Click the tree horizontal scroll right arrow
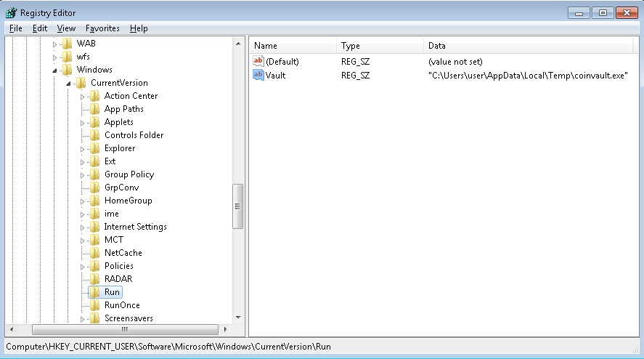This screenshot has height=359, width=644. point(225,329)
